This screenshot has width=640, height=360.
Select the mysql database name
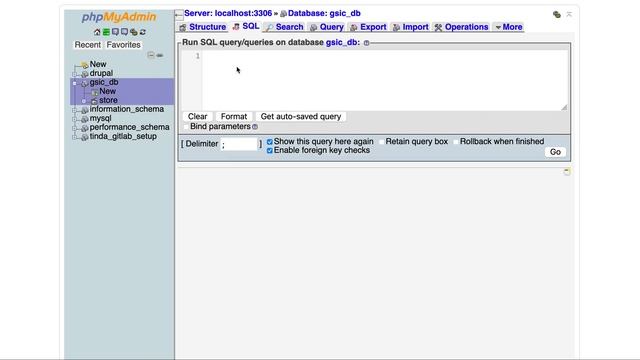pos(100,118)
